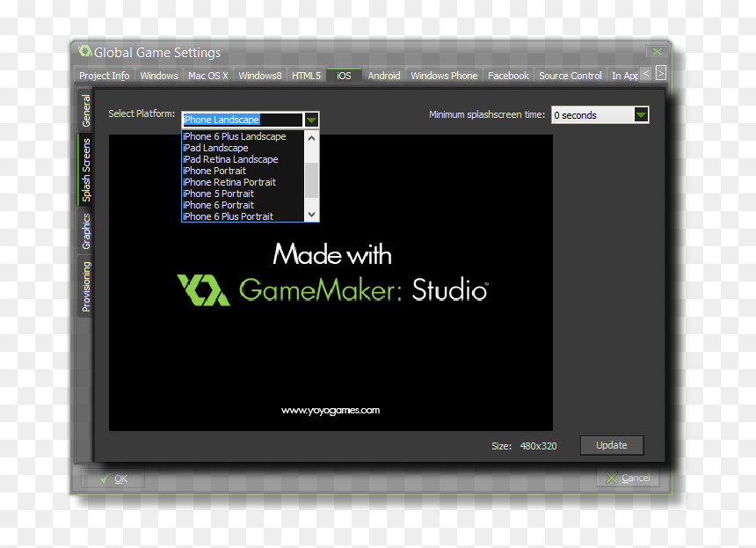This screenshot has width=756, height=548.
Task: Click the GameMaker logo icon in title bar
Action: click(85, 51)
